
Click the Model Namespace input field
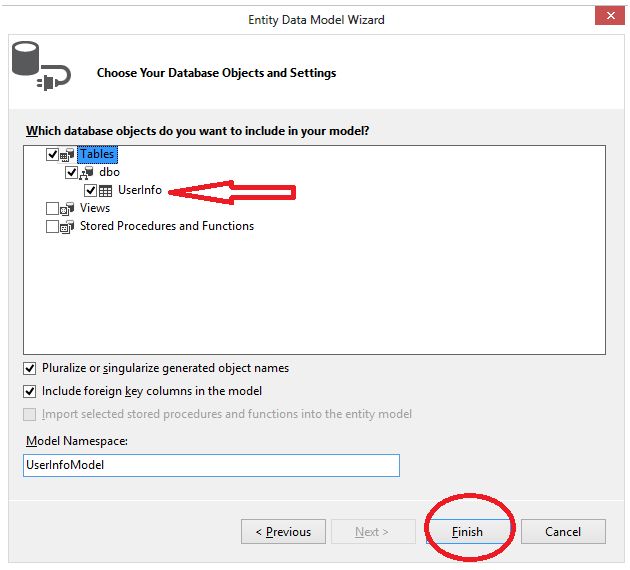click(211, 466)
